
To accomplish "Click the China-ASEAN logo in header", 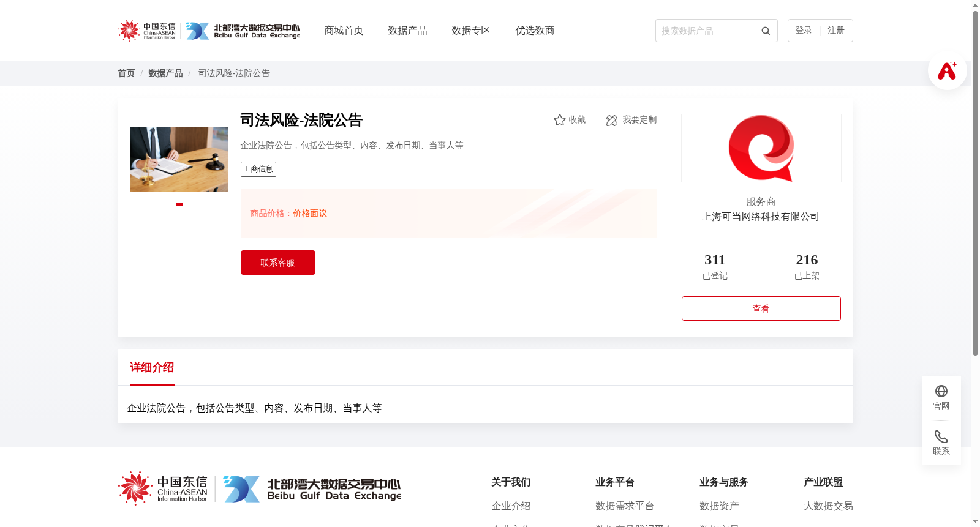I will 147,30.
